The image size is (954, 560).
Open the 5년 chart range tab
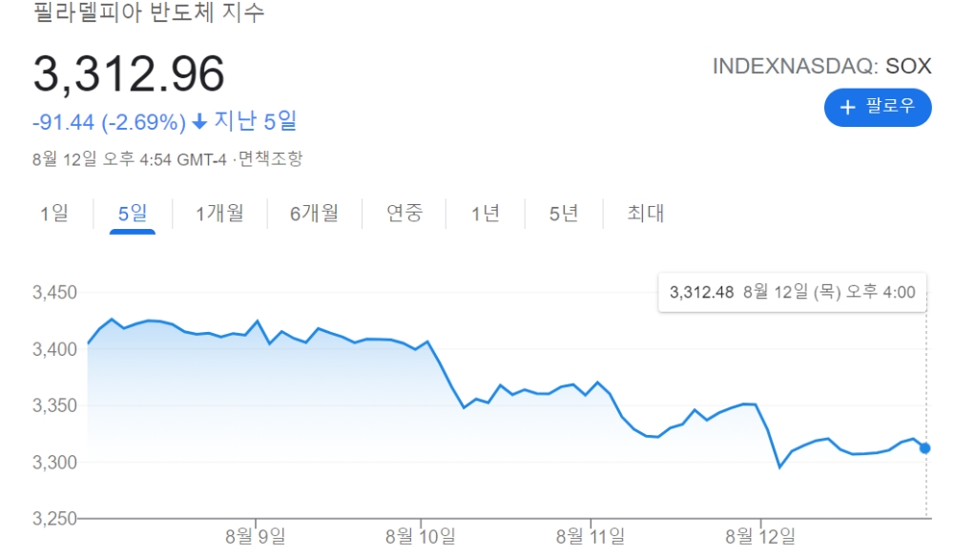pyautogui.click(x=564, y=213)
